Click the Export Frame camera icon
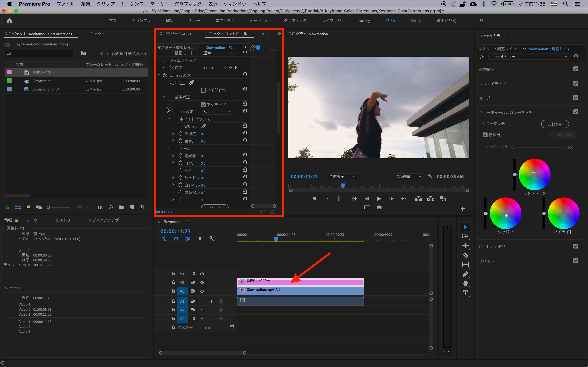The image size is (588, 367). 379,208
